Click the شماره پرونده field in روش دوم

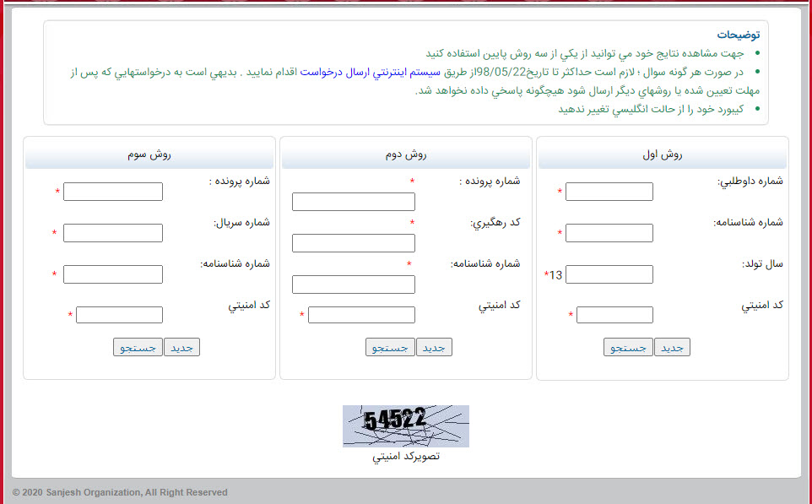pyautogui.click(x=353, y=202)
